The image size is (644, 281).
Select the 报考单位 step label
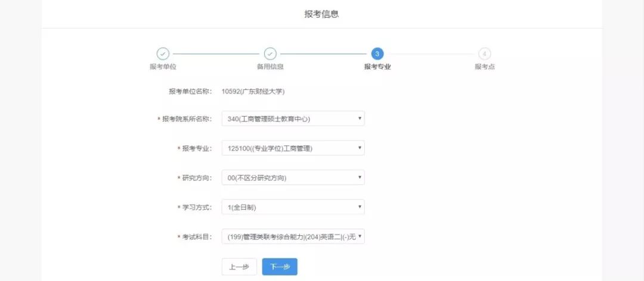[x=163, y=67]
